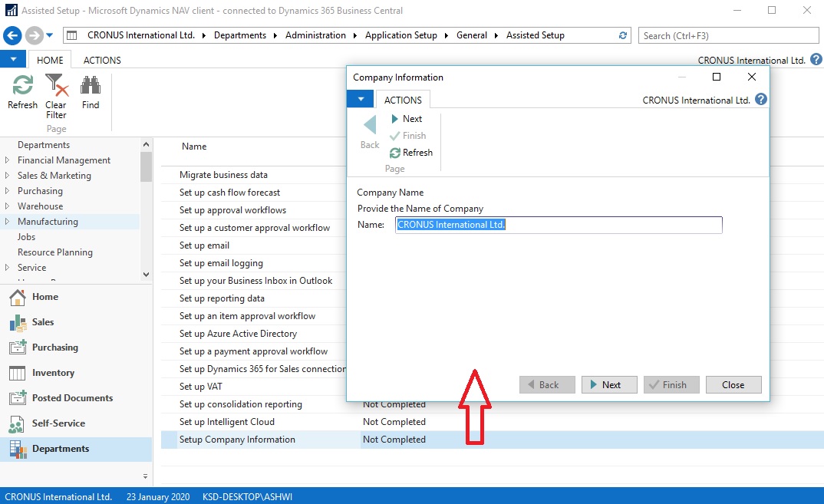Open the help icon in dialog
Screen dimensions: 824x504
[x=760, y=100]
